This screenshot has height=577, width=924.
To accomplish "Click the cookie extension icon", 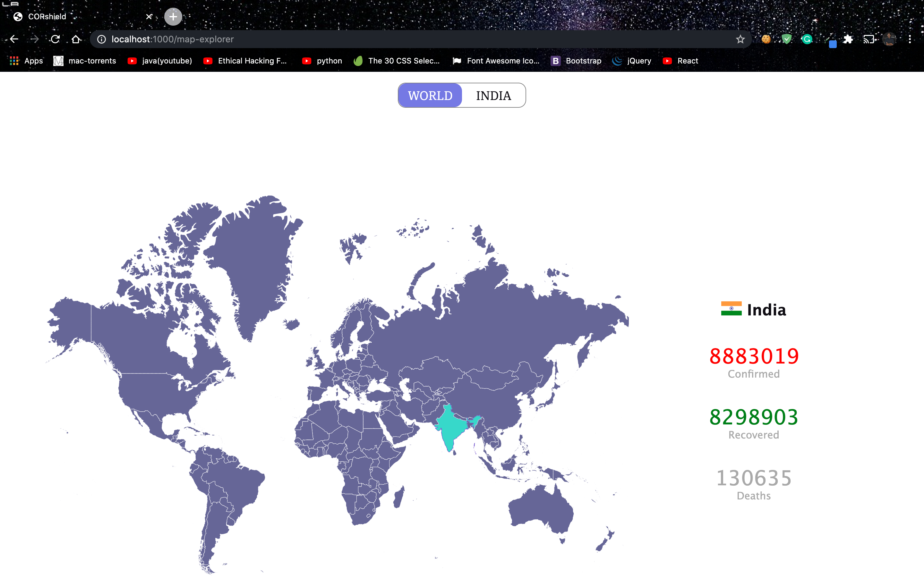I will pos(766,39).
